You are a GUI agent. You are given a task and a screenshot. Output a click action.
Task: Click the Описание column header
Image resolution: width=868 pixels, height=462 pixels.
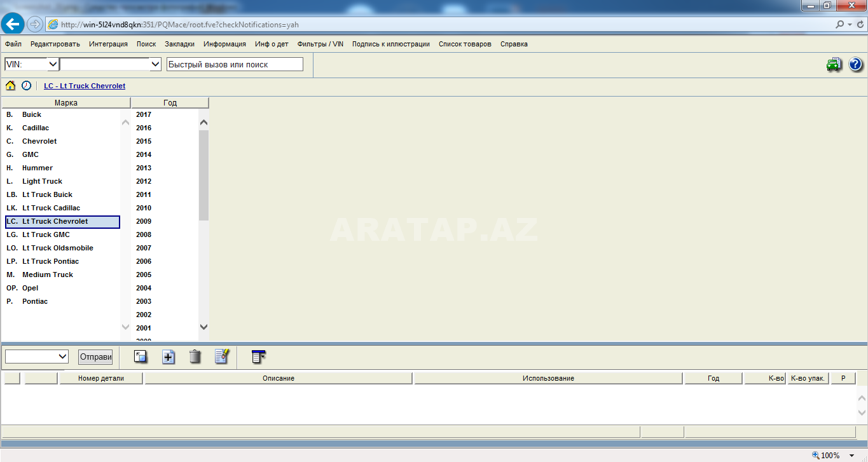279,378
